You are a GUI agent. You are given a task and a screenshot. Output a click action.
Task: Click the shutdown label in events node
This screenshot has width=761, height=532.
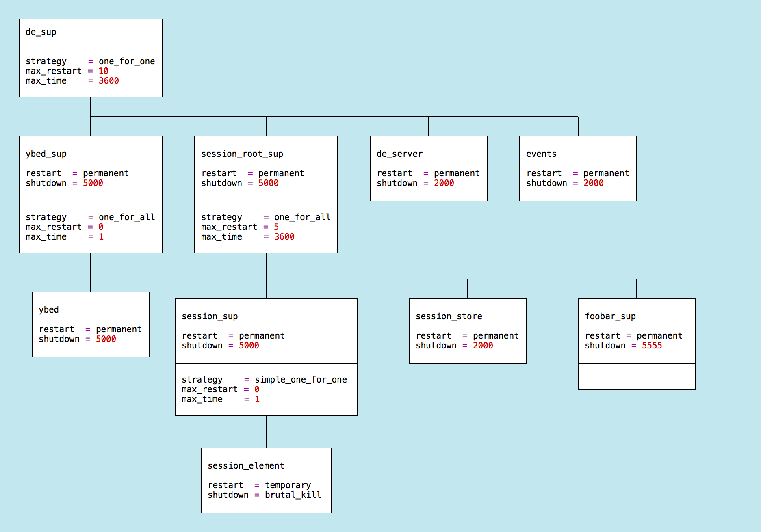(546, 183)
